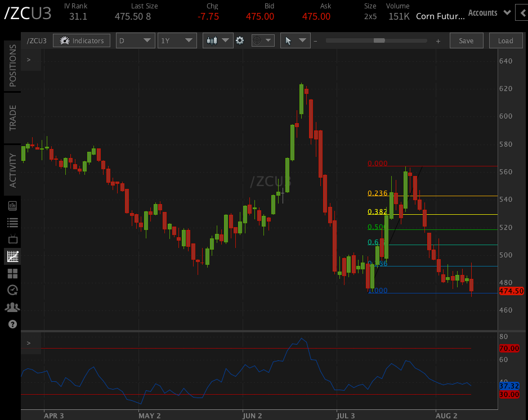The height and width of the screenshot is (420, 528).
Task: Click the /ZCU3 symbol field in toolbar
Action: pyautogui.click(x=37, y=40)
